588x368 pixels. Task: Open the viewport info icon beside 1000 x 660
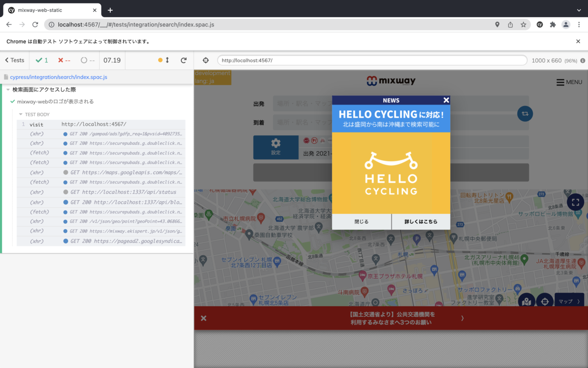[583, 60]
